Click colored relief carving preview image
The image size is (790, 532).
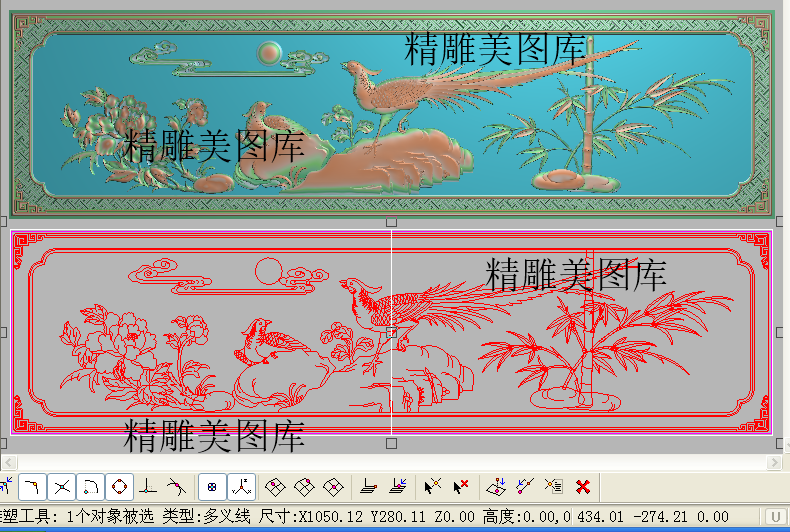(x=391, y=114)
